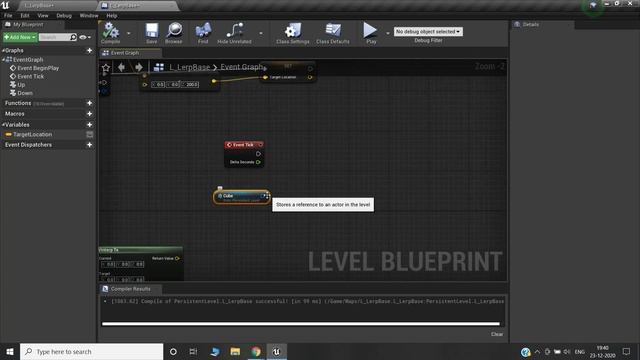Image resolution: width=640 pixels, height=360 pixels.
Task: Select the My Blueprint panel tab
Action: coord(28,24)
